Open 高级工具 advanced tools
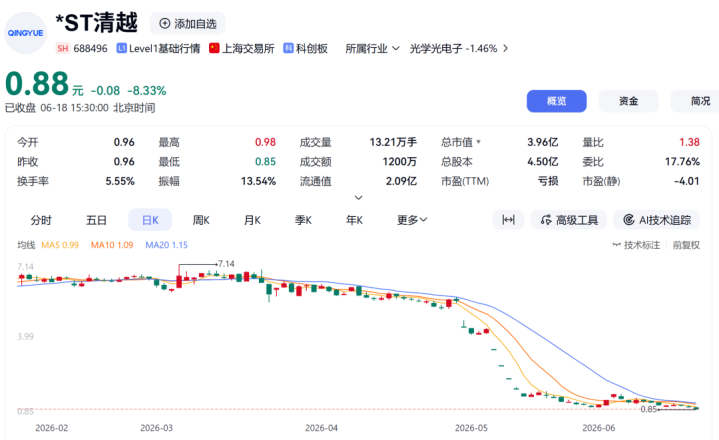The image size is (719, 440). pyautogui.click(x=569, y=220)
